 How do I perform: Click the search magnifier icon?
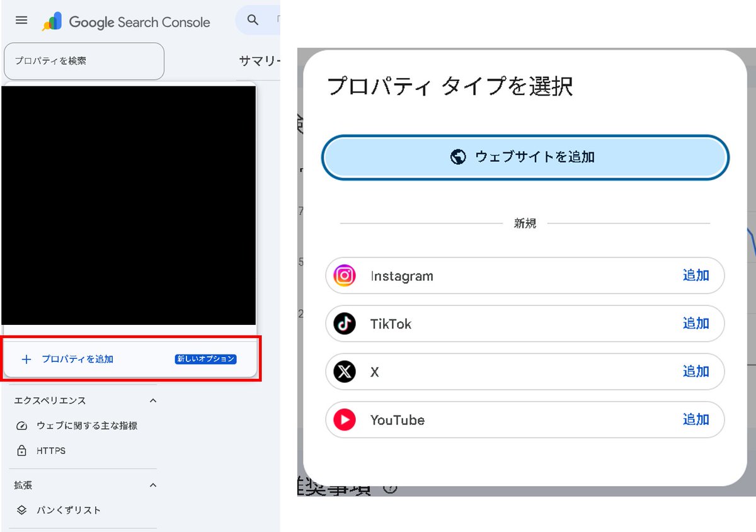click(x=253, y=20)
